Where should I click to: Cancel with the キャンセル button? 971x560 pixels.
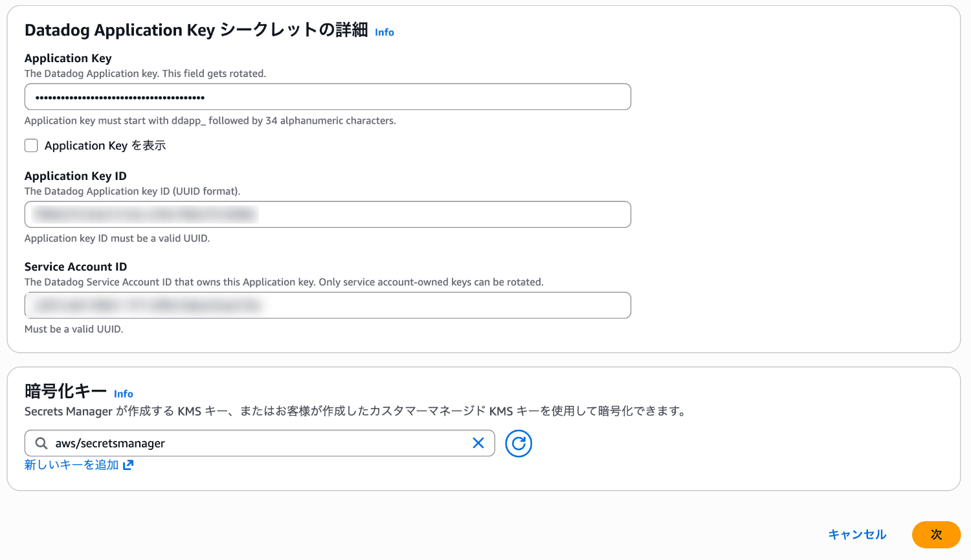[857, 535]
